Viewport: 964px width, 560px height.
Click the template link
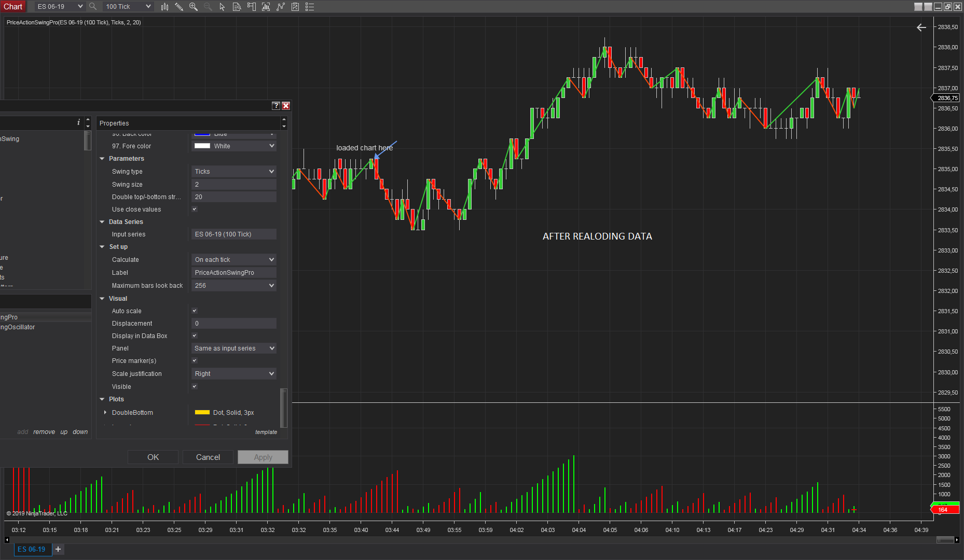click(266, 432)
